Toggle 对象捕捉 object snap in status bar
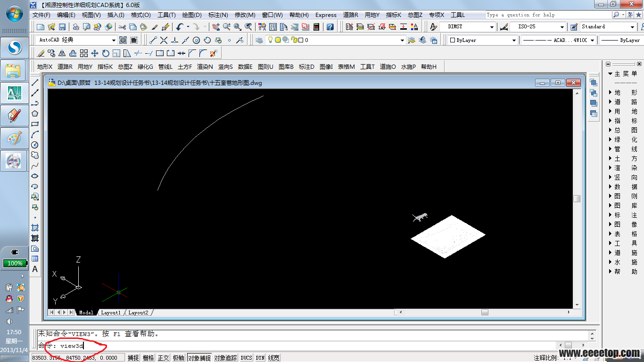 click(x=199, y=358)
